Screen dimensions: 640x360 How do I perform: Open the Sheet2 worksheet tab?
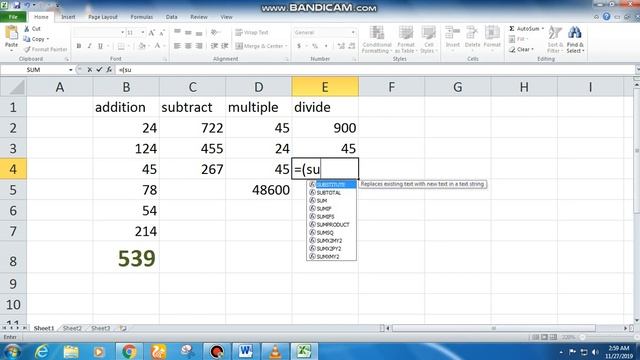72,328
